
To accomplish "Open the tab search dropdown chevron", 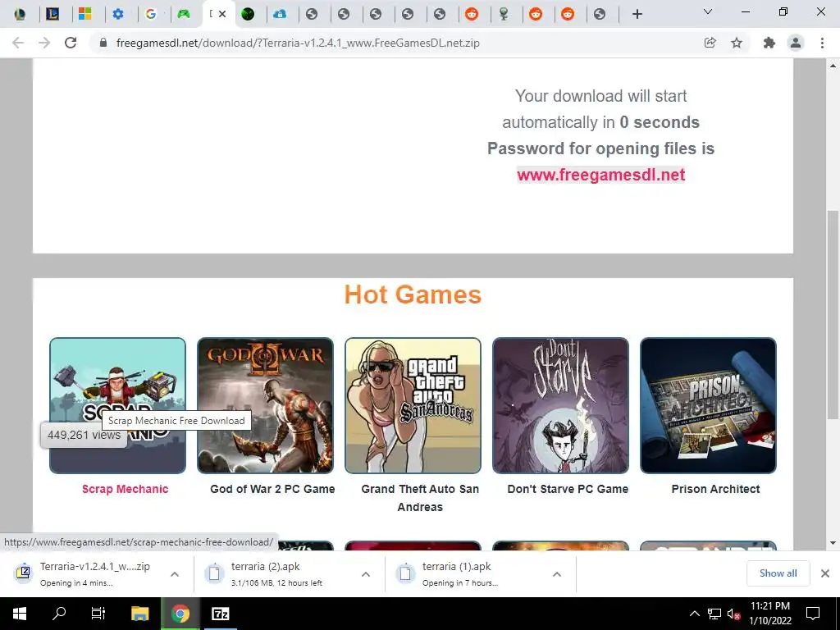I will 708,11.
